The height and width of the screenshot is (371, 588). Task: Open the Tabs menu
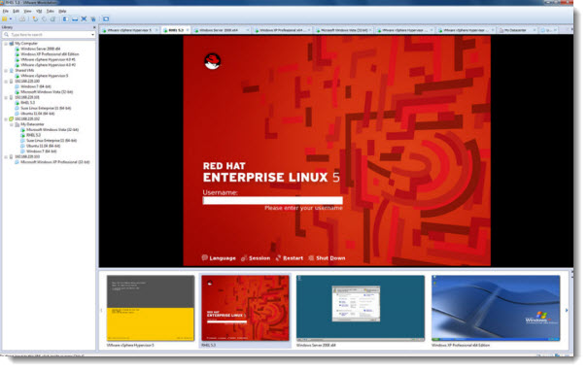(51, 12)
